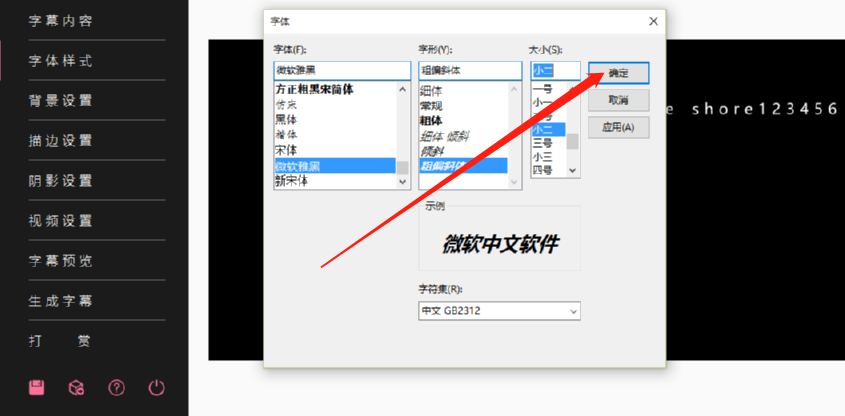The image size is (845, 416).
Task: Open help via question mark icon
Action: [x=116, y=387]
